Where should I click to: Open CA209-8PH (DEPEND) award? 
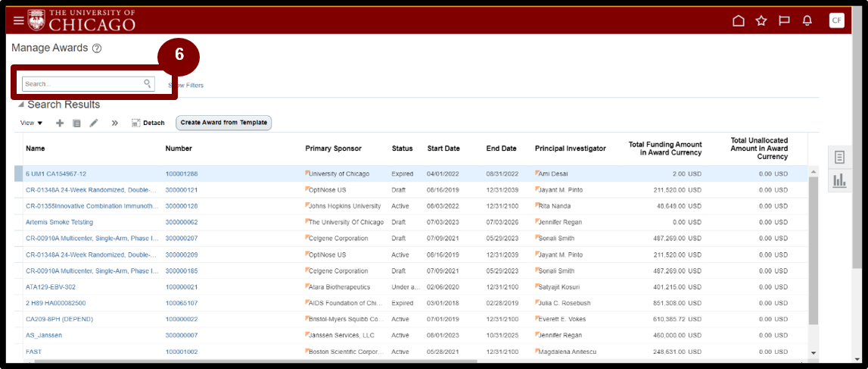click(x=59, y=319)
